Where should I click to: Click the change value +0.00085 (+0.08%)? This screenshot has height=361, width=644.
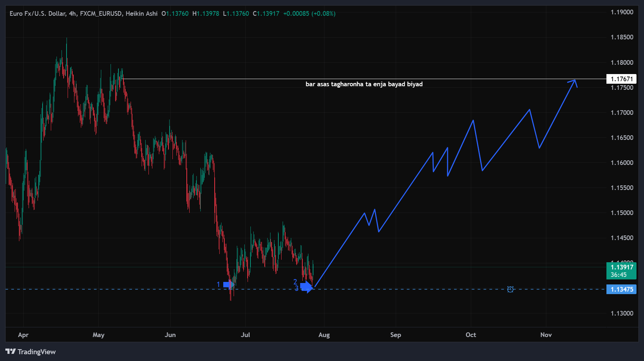click(309, 14)
